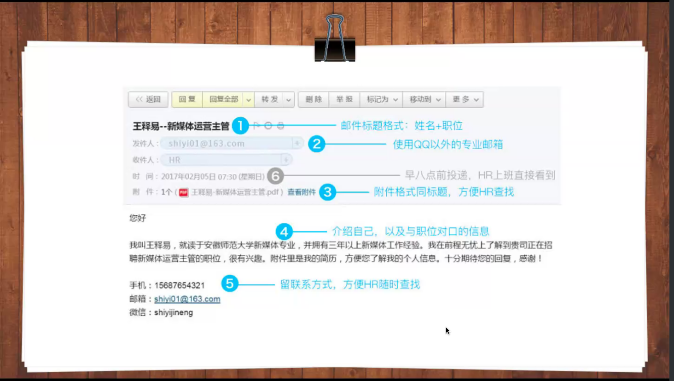Open the 标记为 dropdown
The width and height of the screenshot is (674, 381).
[381, 100]
